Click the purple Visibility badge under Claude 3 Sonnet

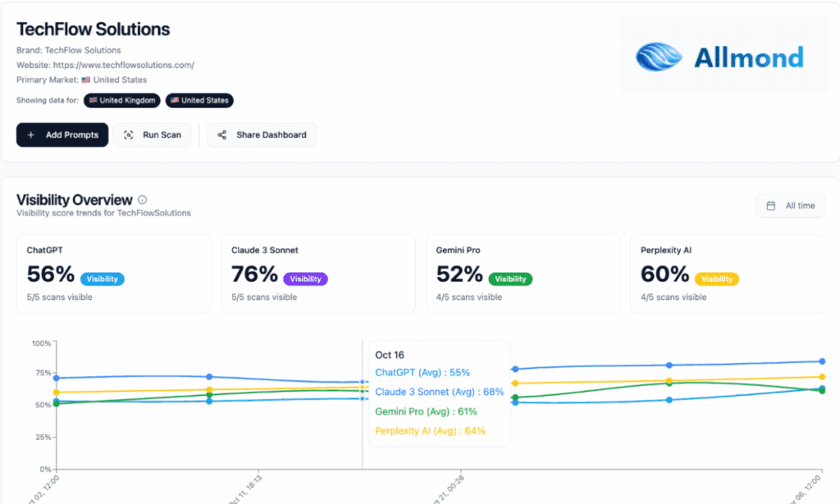305,279
